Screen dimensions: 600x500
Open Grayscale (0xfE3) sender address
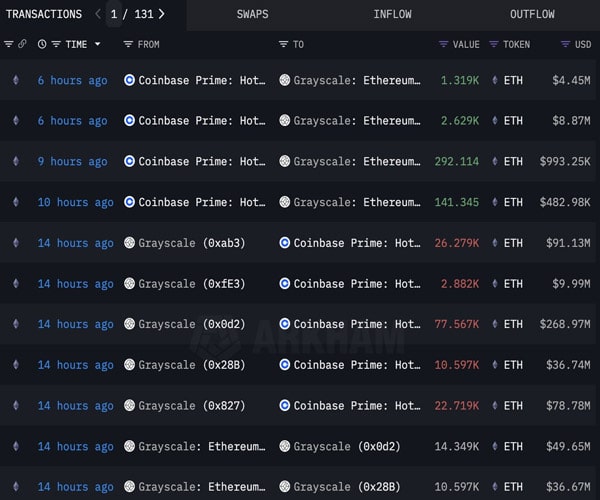point(192,284)
